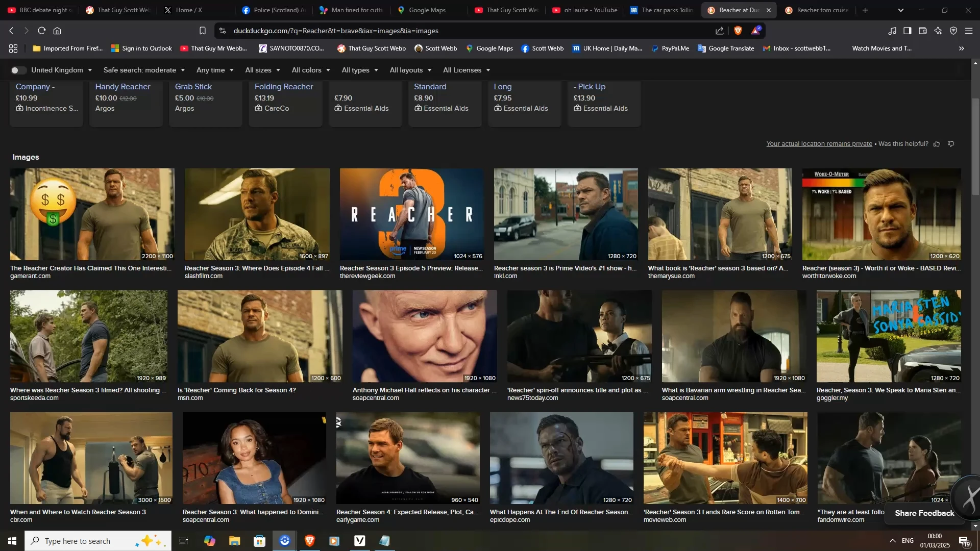980x551 pixels.
Task: Toggle the United Kingdom region switch
Action: click(18, 70)
